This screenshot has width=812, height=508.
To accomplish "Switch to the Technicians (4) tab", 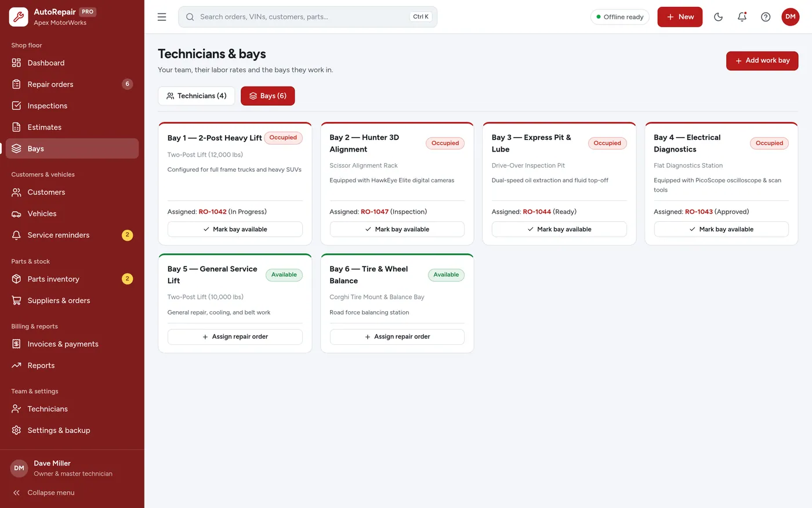I will [x=197, y=96].
